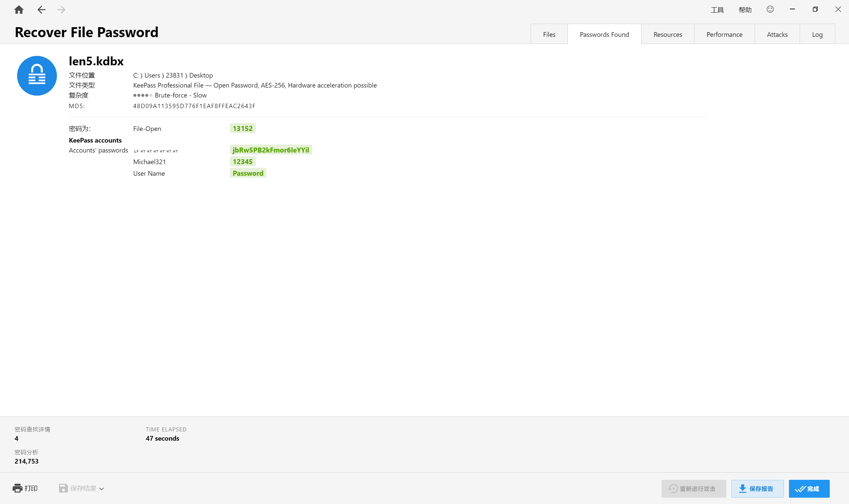Click the blue lock file icon

pos(37,76)
